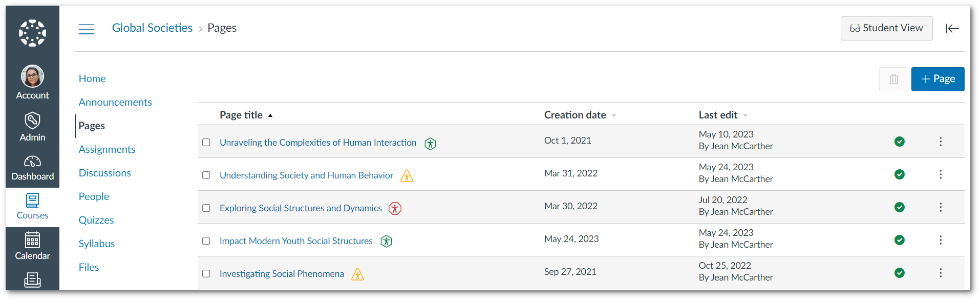Open the Canvas logo home icon
This screenshot has width=980, height=300.
(x=32, y=33)
